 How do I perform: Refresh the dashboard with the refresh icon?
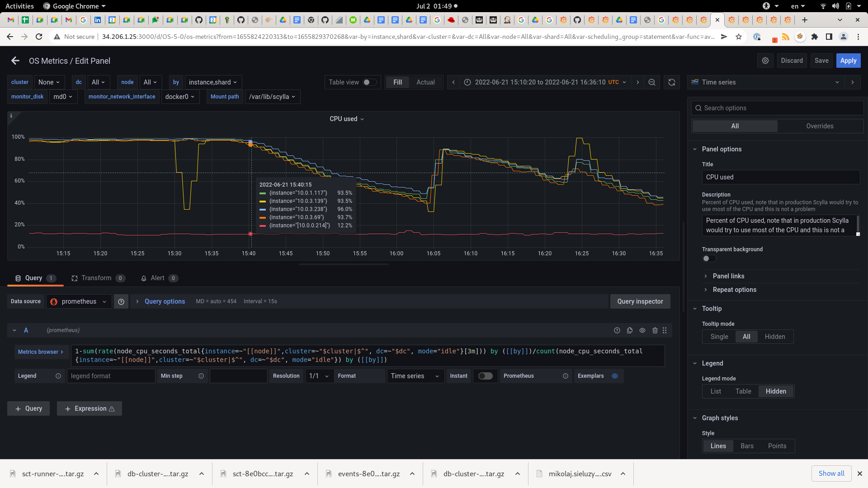[x=671, y=82]
